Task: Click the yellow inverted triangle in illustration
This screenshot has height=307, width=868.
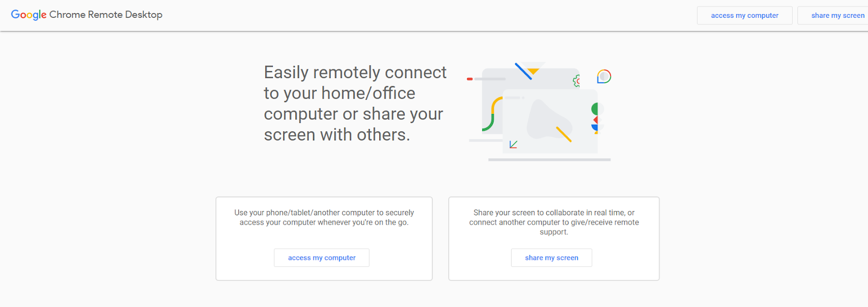Action: click(x=533, y=71)
